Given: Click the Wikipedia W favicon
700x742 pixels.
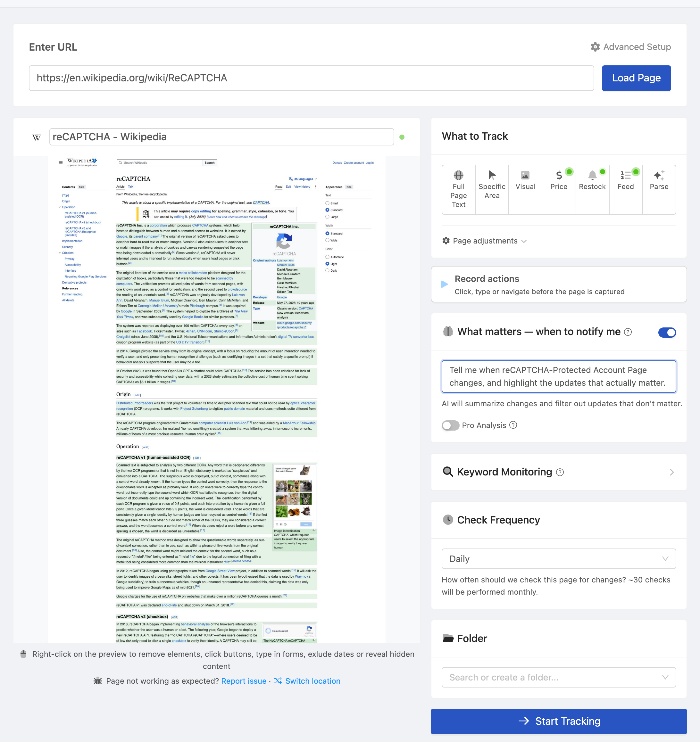Looking at the screenshot, I should pyautogui.click(x=37, y=137).
